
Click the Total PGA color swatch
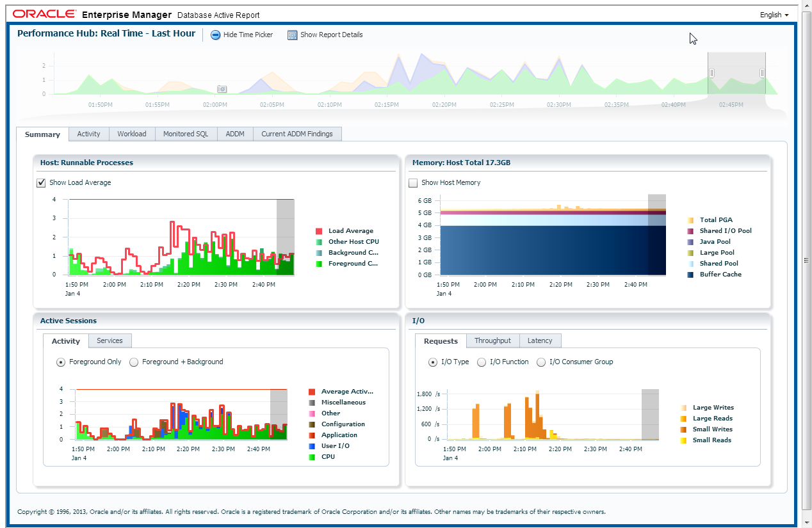pos(690,220)
